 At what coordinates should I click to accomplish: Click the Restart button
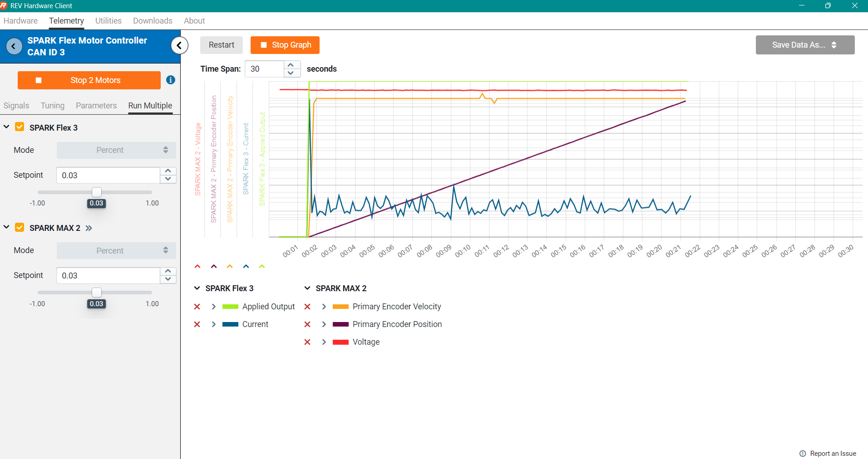(221, 45)
